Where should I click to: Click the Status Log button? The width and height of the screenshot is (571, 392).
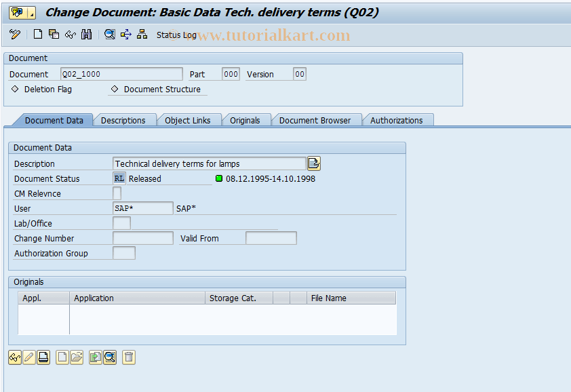176,35
